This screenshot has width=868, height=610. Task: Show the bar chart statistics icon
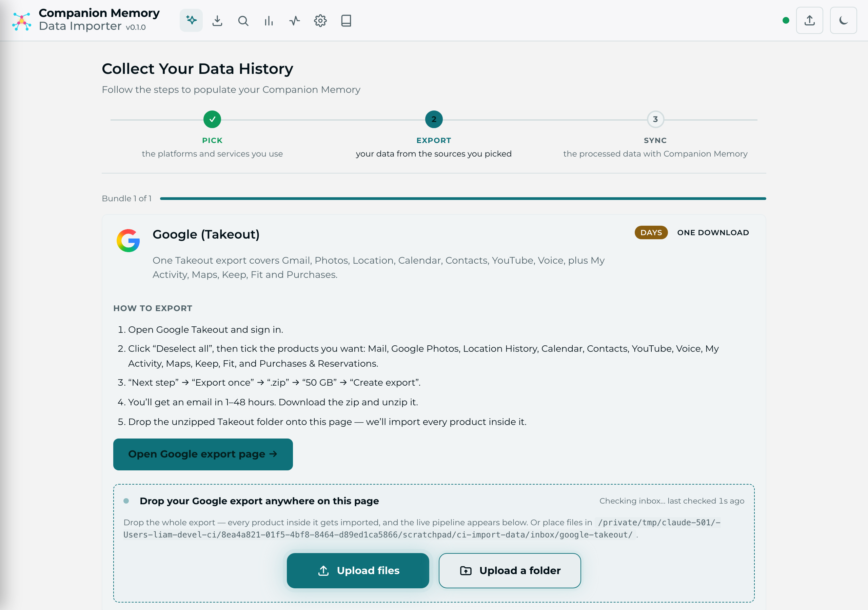coord(269,20)
